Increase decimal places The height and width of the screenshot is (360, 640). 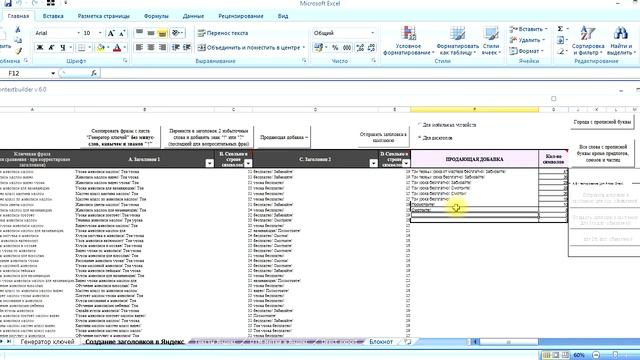[360, 48]
